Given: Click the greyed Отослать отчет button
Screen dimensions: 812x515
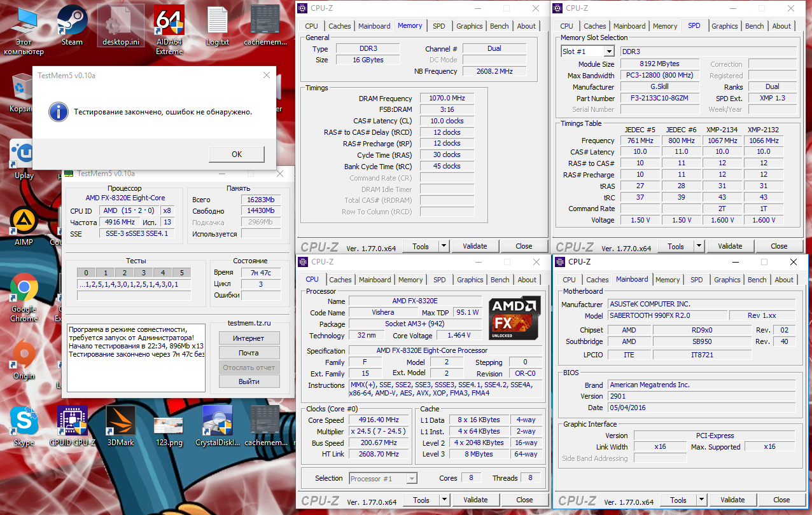Looking at the screenshot, I should pos(249,367).
